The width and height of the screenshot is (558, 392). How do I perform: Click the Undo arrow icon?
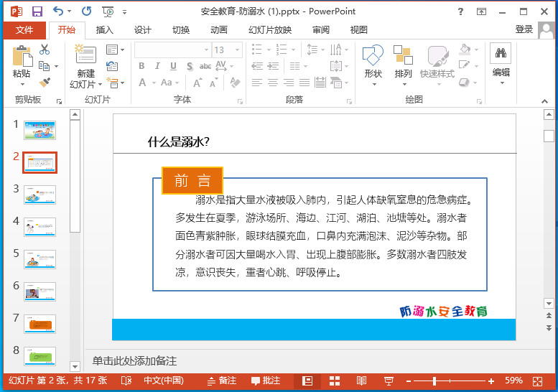tap(58, 11)
